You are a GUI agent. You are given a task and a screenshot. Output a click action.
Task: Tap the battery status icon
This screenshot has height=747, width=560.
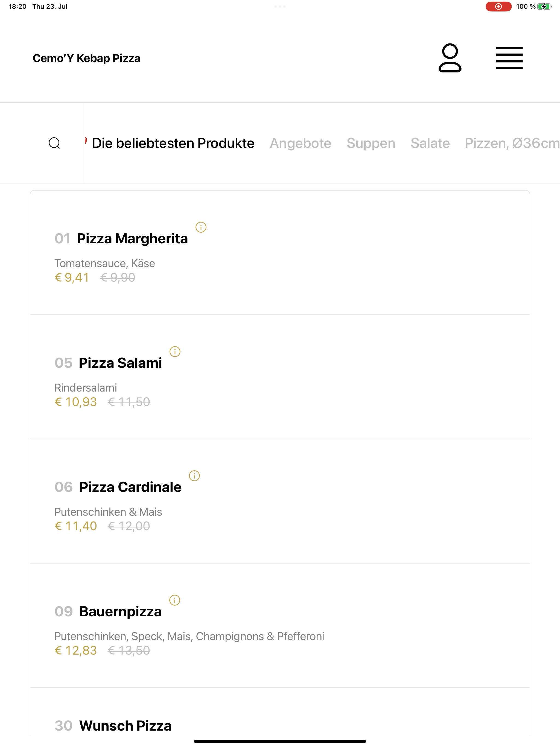544,6
